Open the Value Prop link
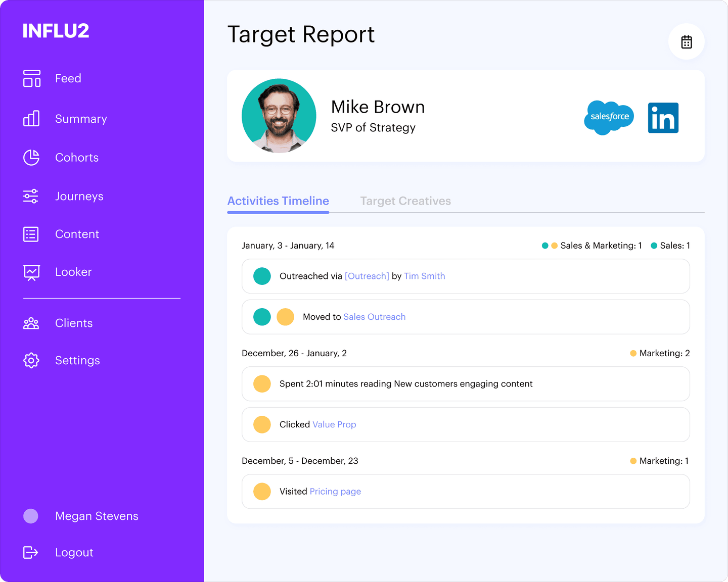Viewport: 728px width, 582px height. (334, 424)
